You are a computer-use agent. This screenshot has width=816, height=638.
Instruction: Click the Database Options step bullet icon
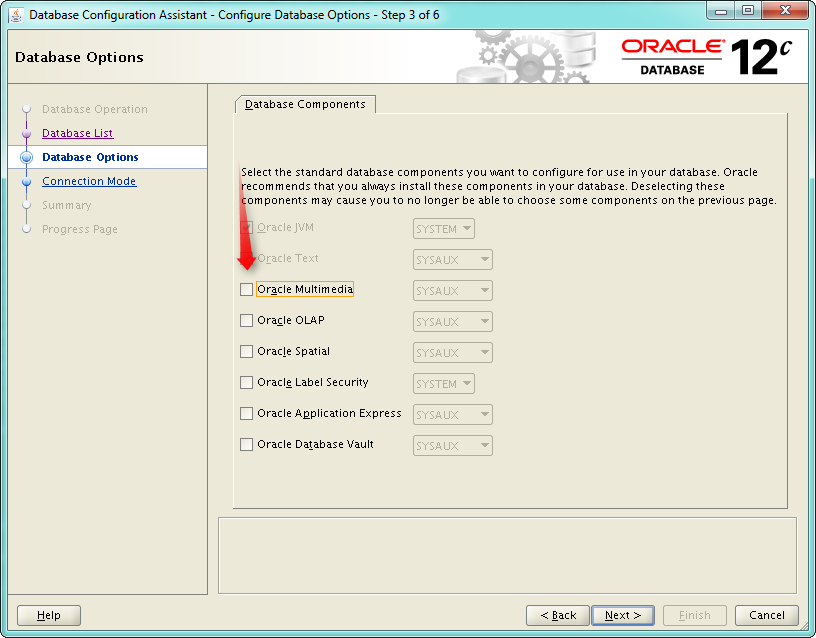click(x=26, y=158)
